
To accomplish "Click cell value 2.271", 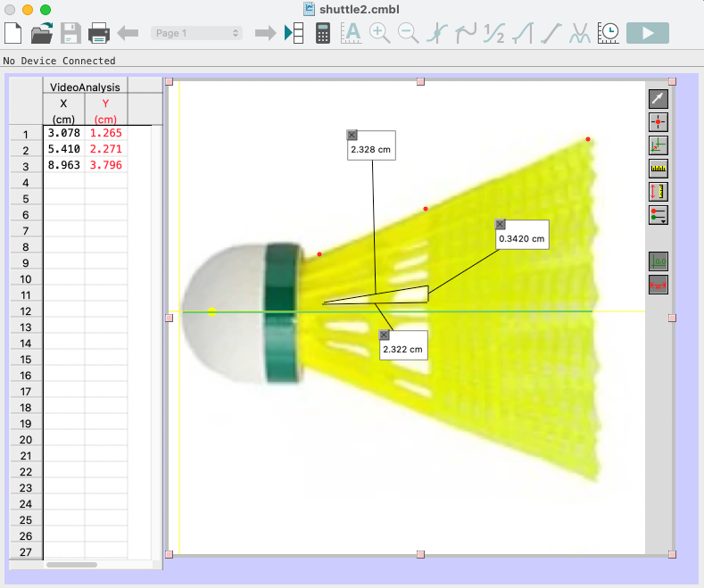I will coord(106,149).
